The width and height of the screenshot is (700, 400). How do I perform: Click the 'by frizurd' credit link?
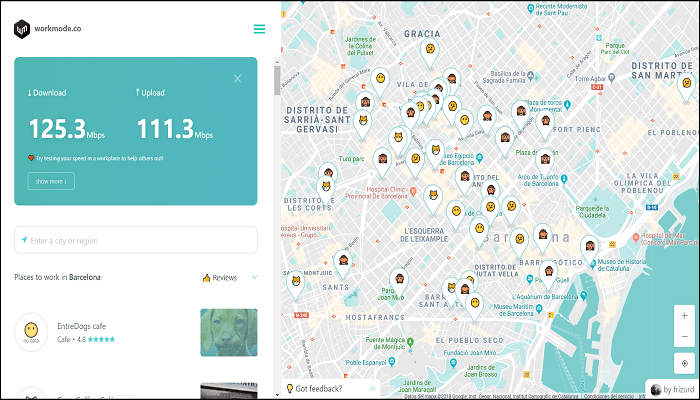point(671,388)
